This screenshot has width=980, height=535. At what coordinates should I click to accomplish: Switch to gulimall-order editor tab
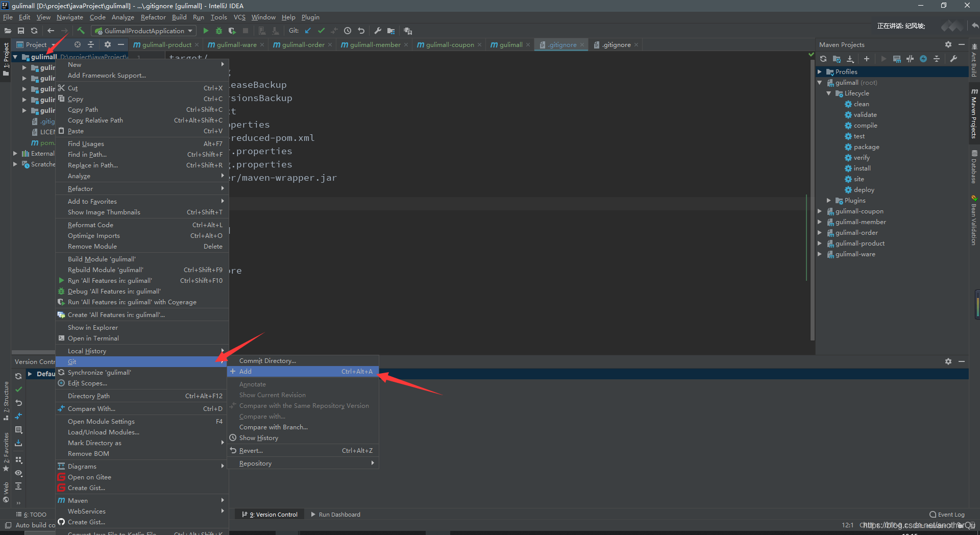[302, 45]
